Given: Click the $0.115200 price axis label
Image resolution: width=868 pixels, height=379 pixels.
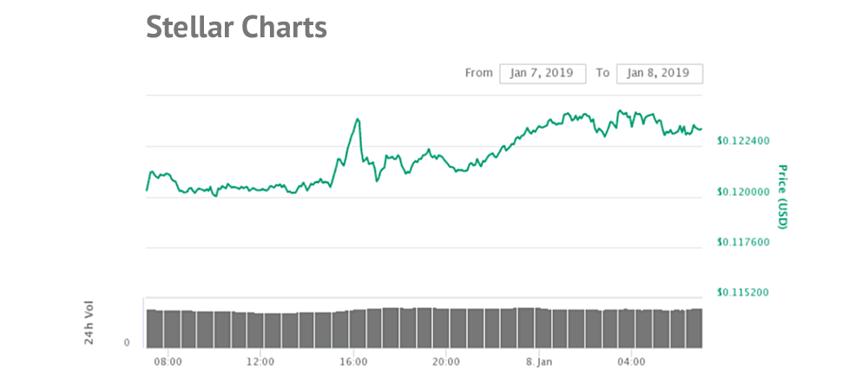Looking at the screenshot, I should (741, 293).
